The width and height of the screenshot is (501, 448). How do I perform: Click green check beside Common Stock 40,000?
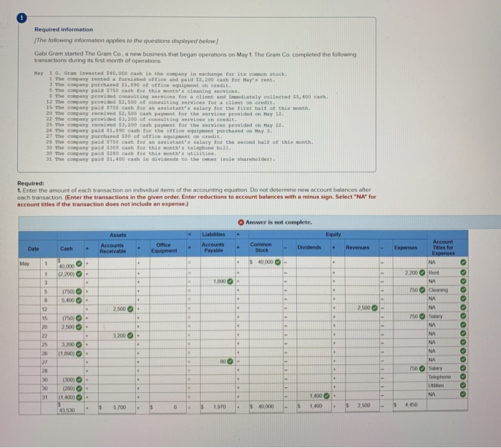(x=278, y=263)
